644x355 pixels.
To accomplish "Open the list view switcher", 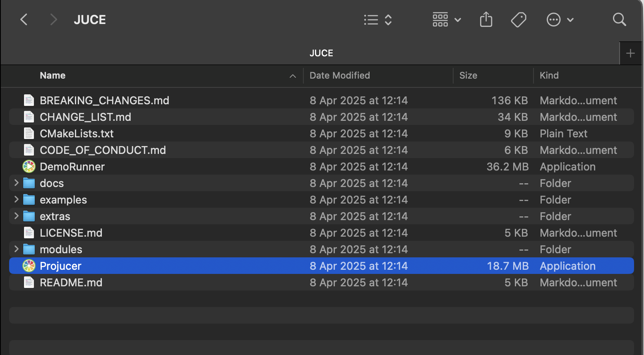I will pos(378,19).
